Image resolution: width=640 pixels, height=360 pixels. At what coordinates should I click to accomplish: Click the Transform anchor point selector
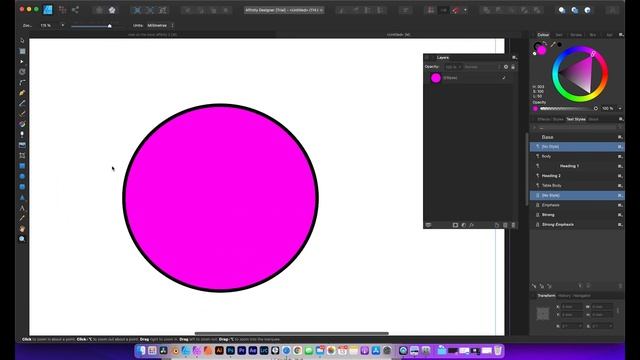[543, 313]
